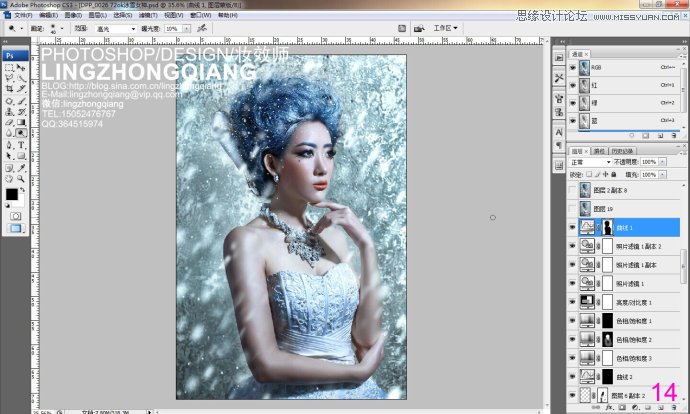Select the Notes tool
690x414 pixels.
tap(9, 168)
